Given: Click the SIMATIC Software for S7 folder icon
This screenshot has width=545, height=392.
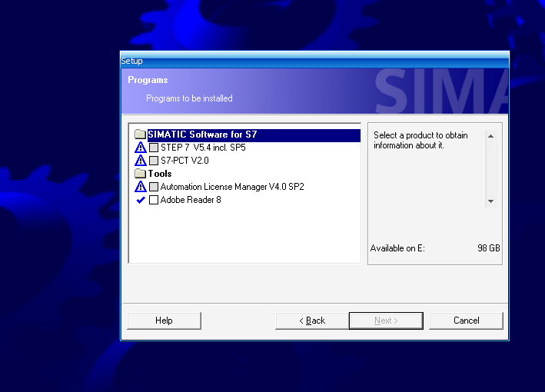Looking at the screenshot, I should [x=140, y=135].
